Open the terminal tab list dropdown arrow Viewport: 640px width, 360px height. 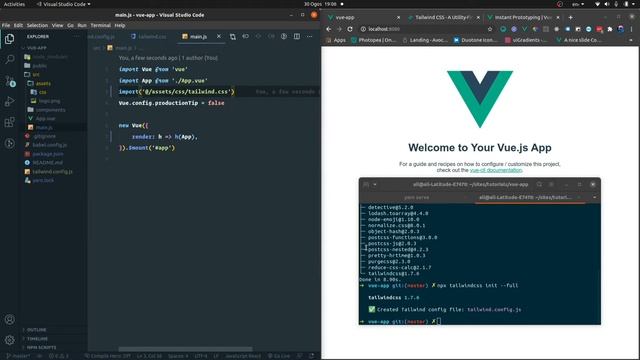click(x=594, y=198)
